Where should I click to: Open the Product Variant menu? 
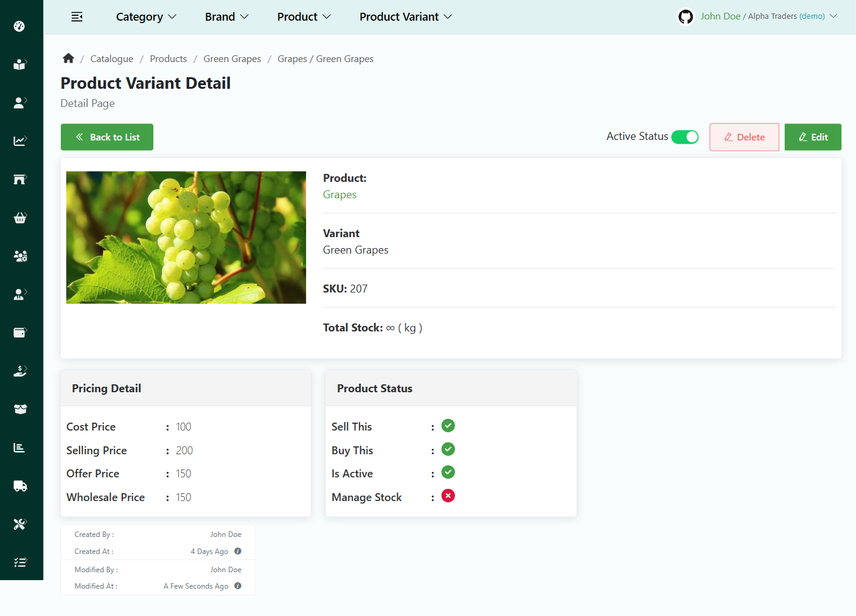405,17
